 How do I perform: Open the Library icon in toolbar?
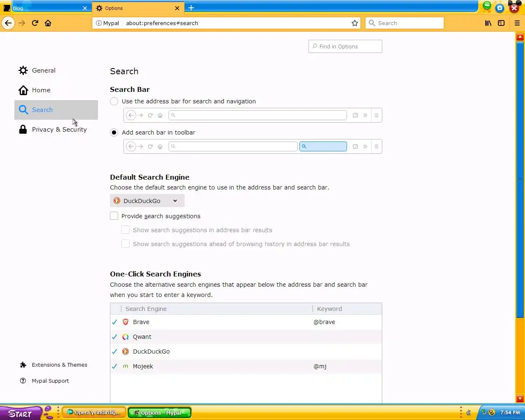(x=488, y=23)
